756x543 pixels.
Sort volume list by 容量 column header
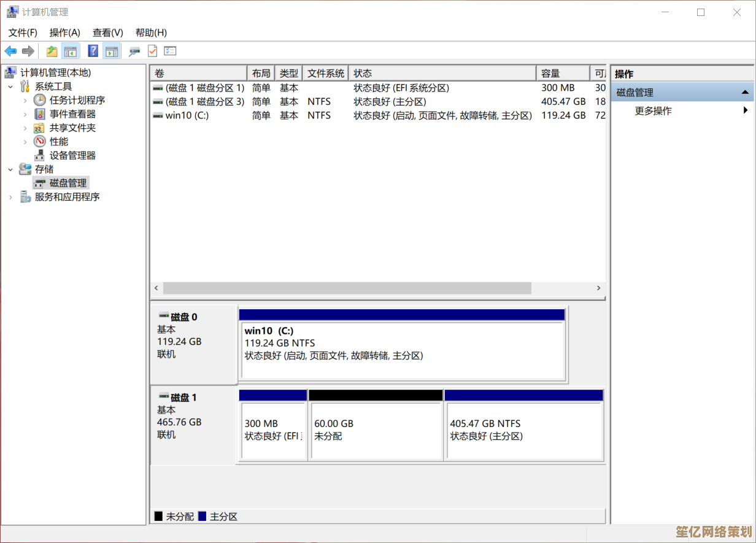(561, 74)
